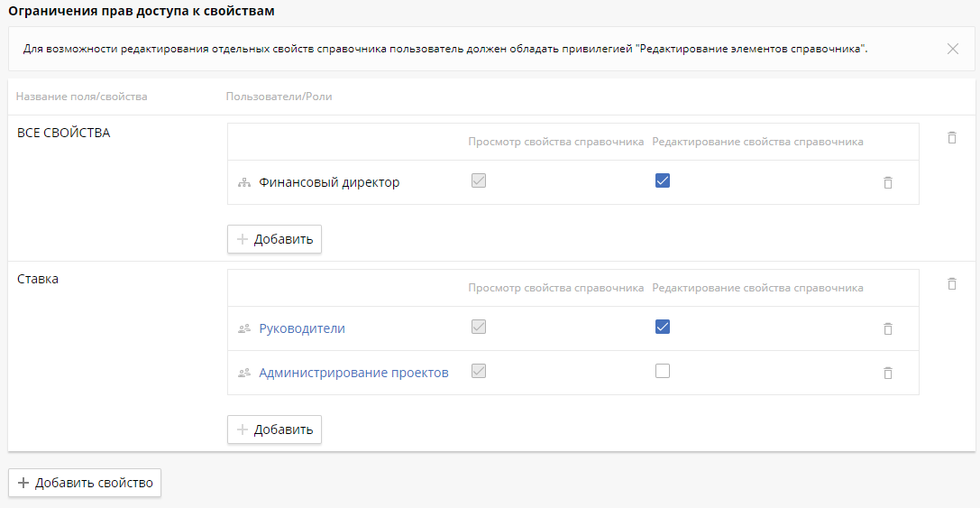Click Добавить under ВСЕ СВОЙСТВА

(x=274, y=239)
